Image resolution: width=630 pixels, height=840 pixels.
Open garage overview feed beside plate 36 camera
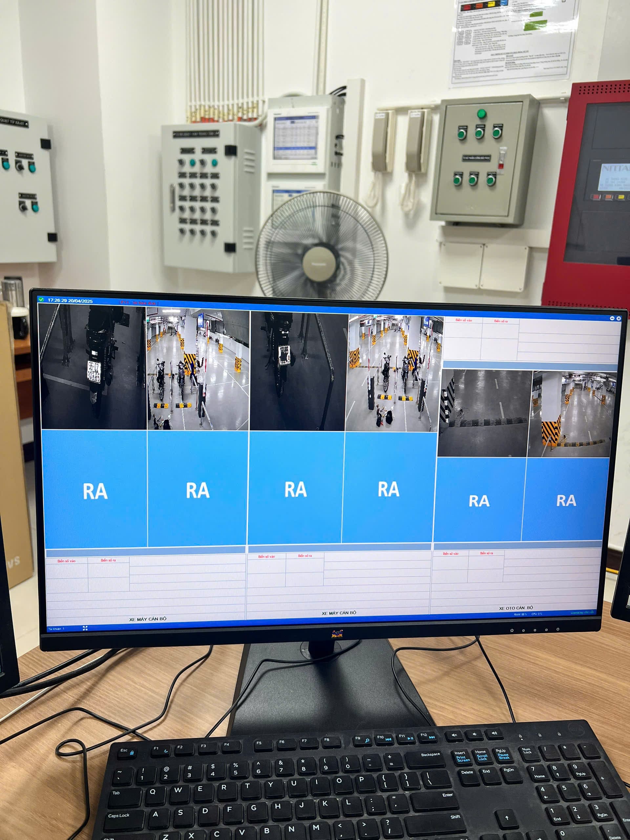point(198,369)
